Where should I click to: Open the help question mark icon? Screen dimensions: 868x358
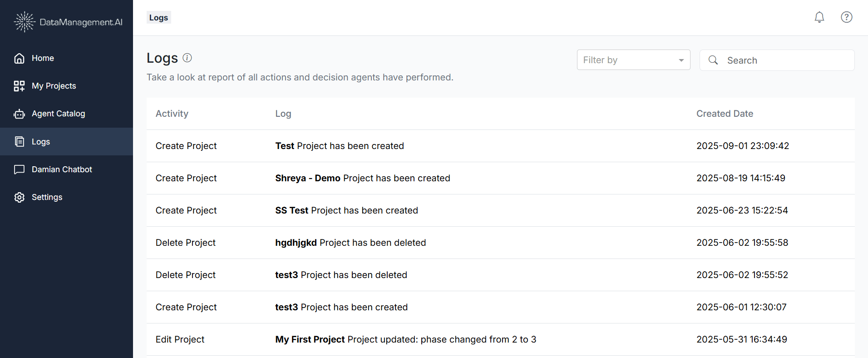(x=846, y=17)
